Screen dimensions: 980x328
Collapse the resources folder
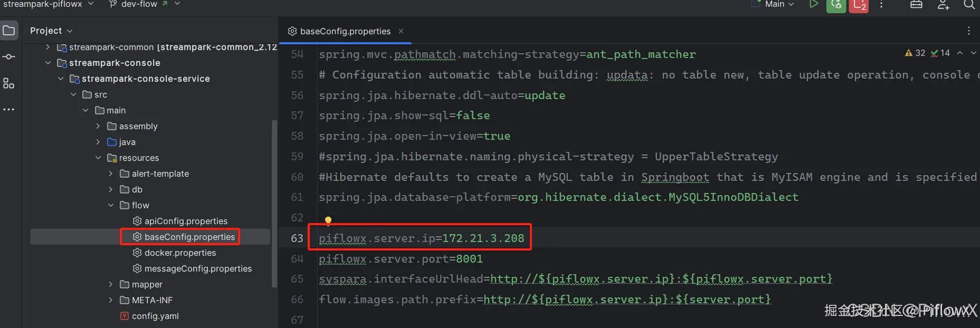[x=98, y=158]
